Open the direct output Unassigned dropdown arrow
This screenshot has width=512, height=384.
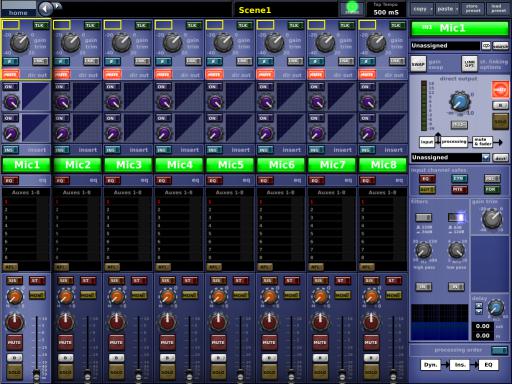486,157
